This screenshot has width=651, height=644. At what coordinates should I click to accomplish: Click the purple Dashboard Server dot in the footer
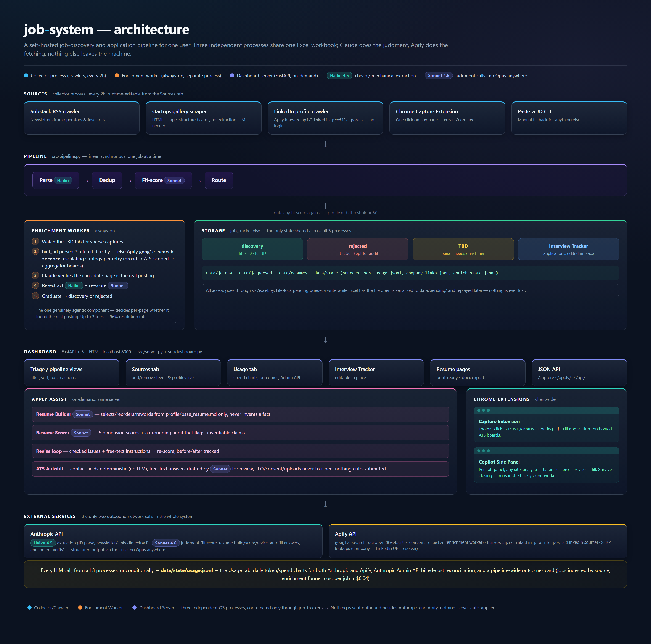[135, 608]
